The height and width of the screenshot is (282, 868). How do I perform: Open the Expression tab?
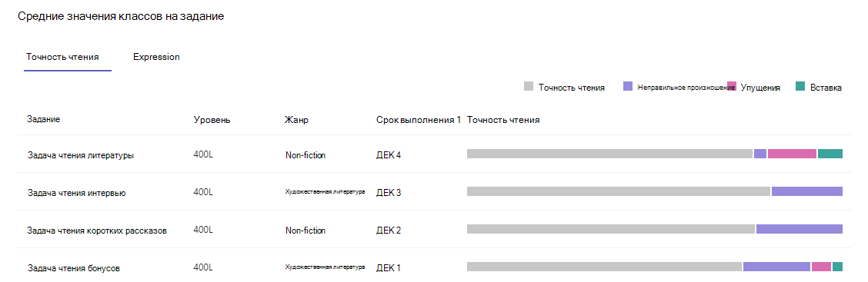point(156,57)
